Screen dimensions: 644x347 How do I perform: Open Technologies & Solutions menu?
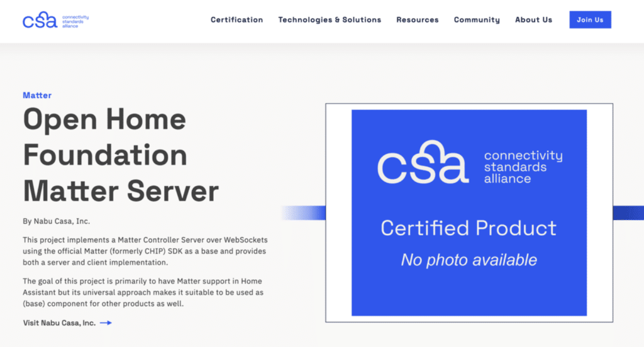click(330, 19)
